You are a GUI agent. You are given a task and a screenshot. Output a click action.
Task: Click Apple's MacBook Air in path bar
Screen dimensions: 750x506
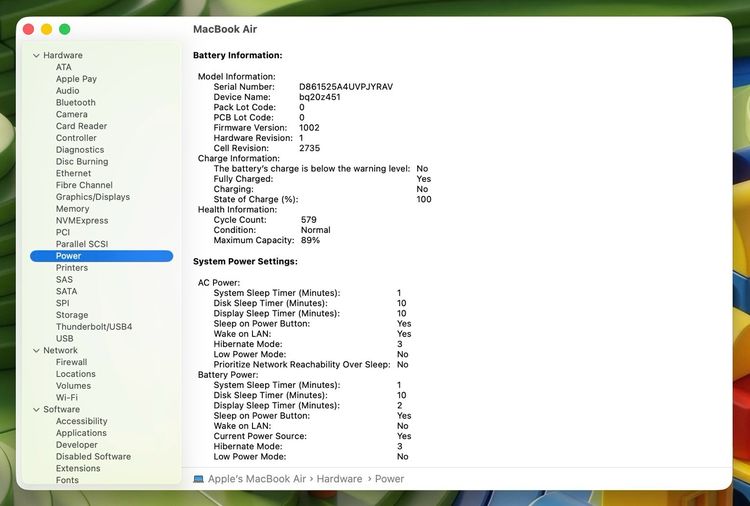click(x=257, y=479)
